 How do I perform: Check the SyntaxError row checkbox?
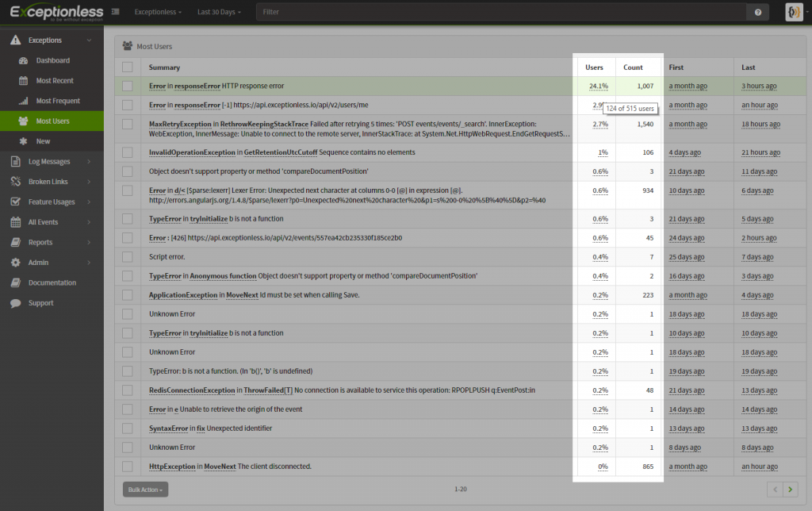[128, 428]
